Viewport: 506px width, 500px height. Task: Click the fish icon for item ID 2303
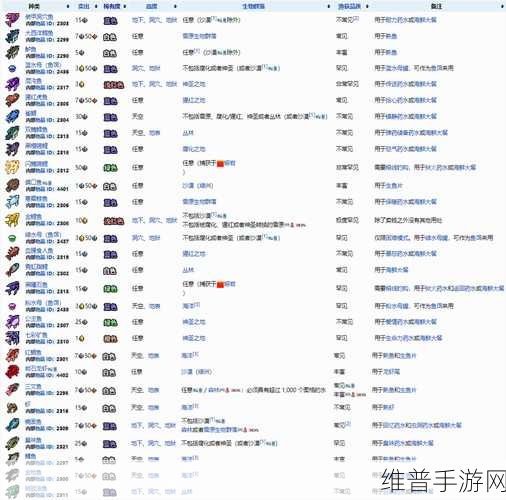12,20
